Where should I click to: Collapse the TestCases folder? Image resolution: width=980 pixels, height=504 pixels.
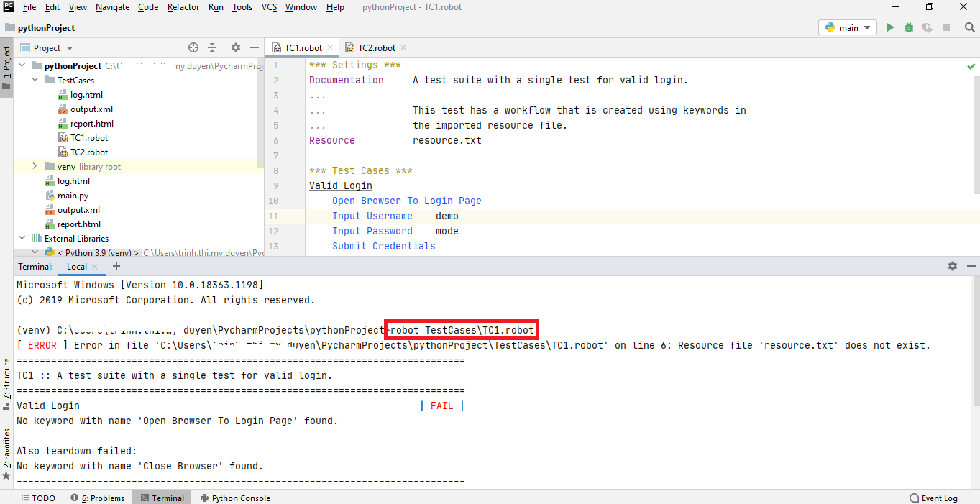pos(35,80)
